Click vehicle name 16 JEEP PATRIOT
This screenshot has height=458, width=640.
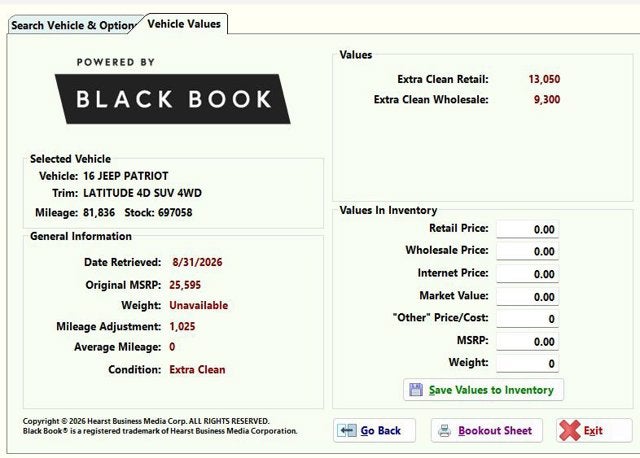[126, 176]
